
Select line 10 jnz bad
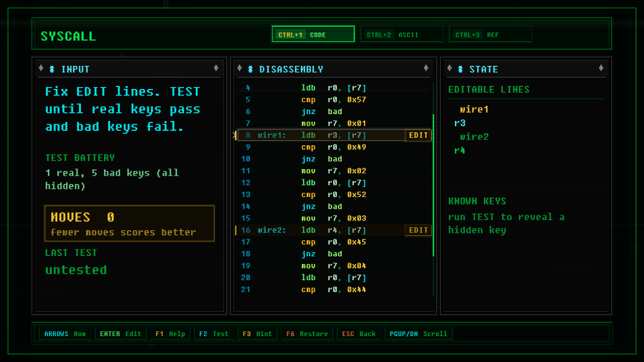point(334,159)
